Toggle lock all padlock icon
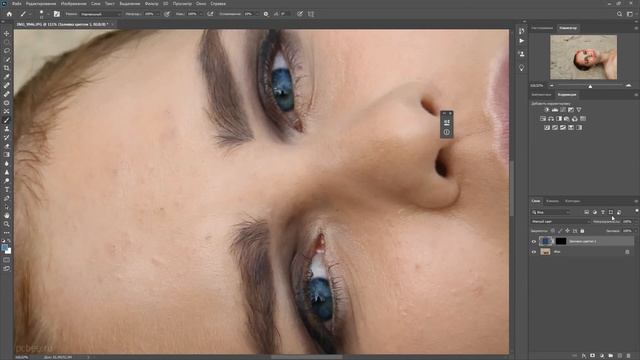The image size is (640, 360). [582, 231]
